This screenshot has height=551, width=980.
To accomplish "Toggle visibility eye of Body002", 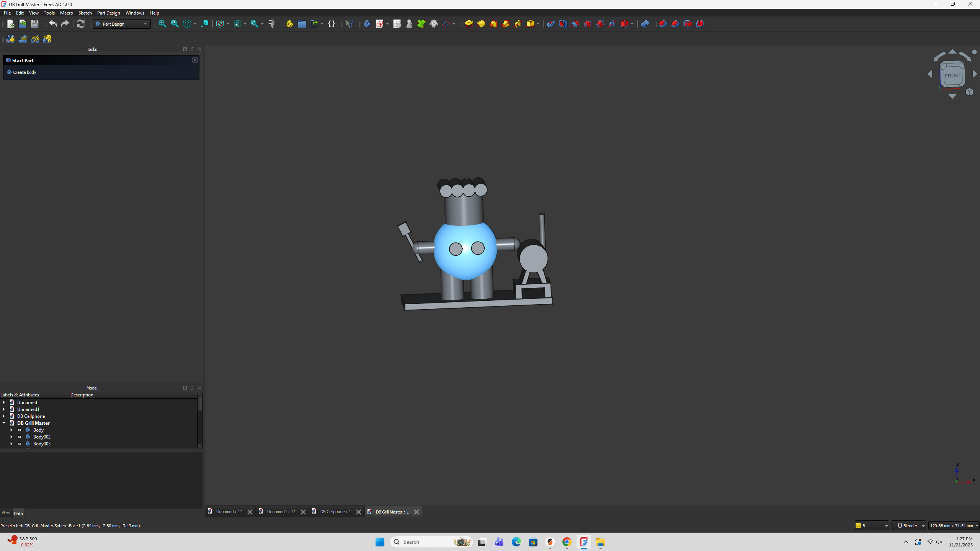I will (20, 437).
